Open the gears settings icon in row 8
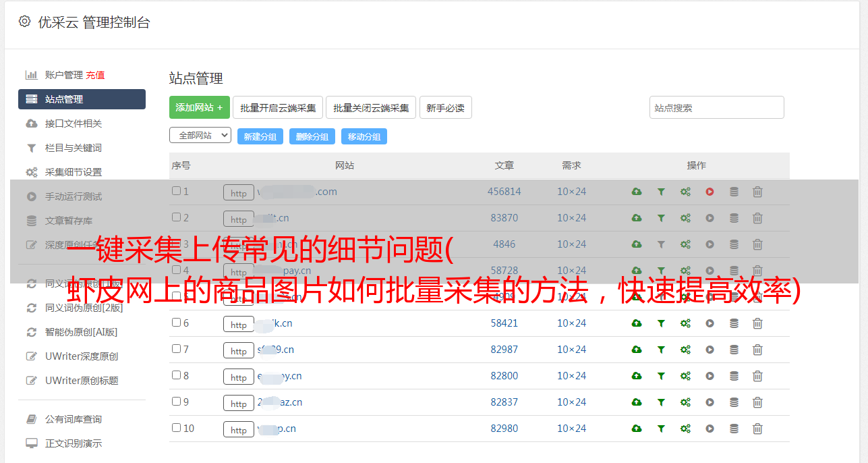868x463 pixels. click(x=685, y=376)
